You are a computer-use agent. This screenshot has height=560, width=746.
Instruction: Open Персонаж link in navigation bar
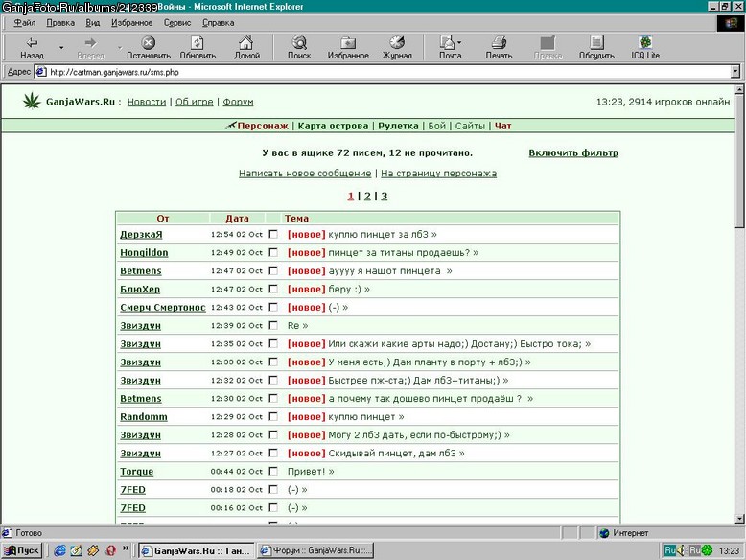point(262,126)
